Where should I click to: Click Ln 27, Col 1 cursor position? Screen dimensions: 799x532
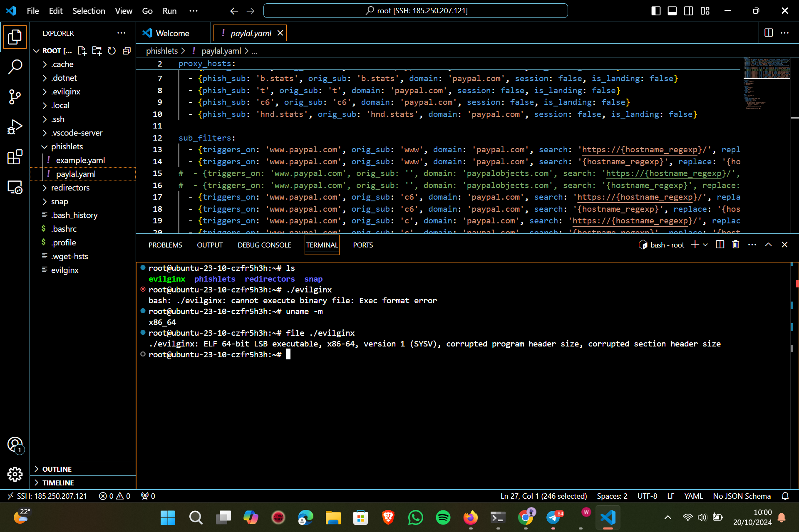(543, 496)
